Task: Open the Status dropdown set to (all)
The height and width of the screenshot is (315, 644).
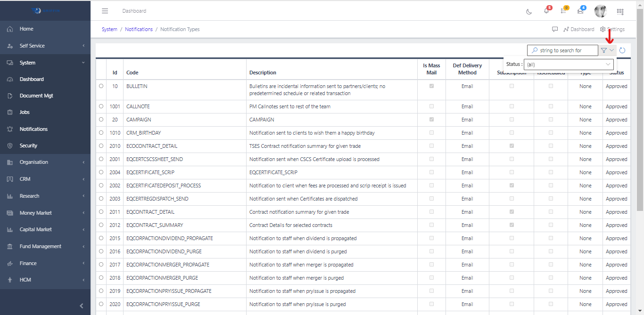Action: [x=569, y=65]
